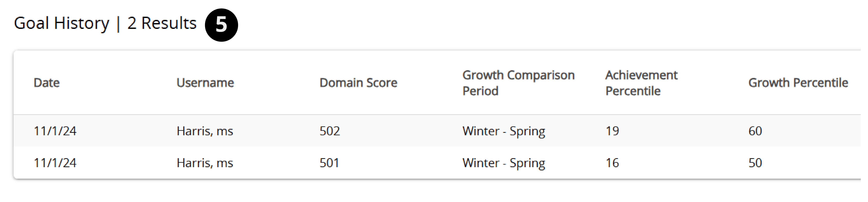Select the date in the 501 score row
Viewport: 868px width, 202px height.
(55, 163)
